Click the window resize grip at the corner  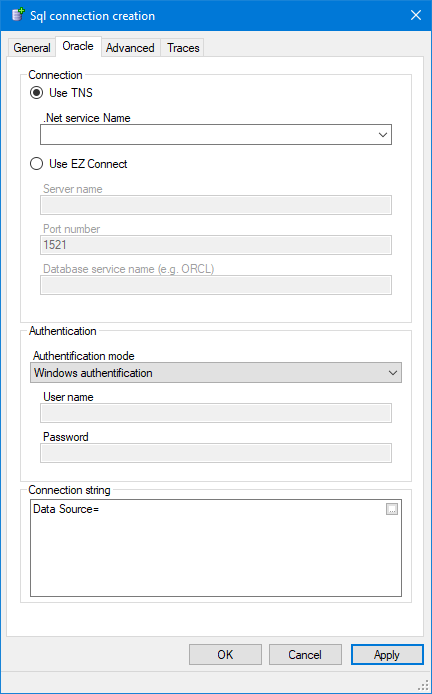(423, 684)
